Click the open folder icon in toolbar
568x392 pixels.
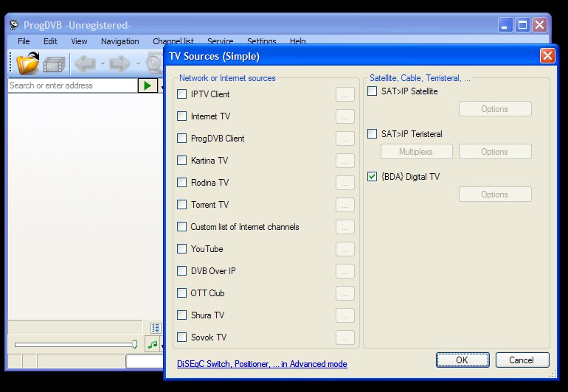click(27, 63)
